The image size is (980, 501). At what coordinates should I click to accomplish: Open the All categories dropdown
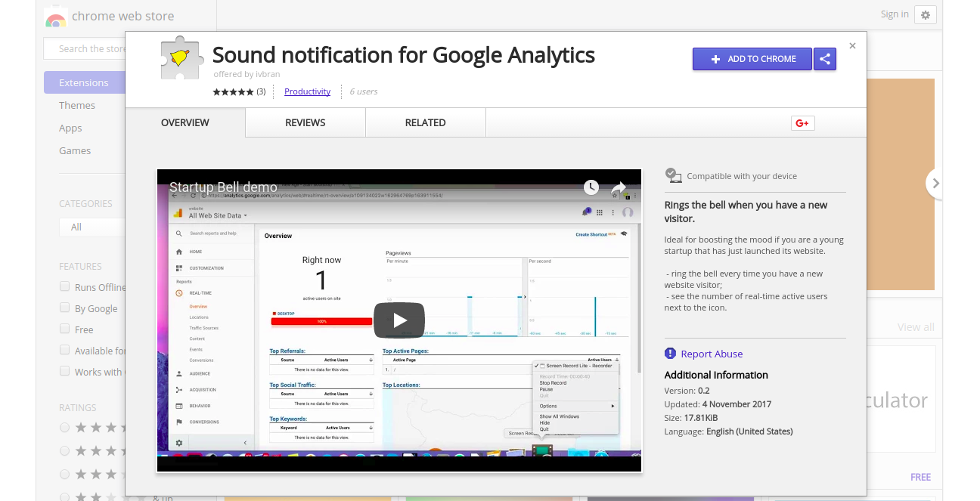tap(92, 227)
